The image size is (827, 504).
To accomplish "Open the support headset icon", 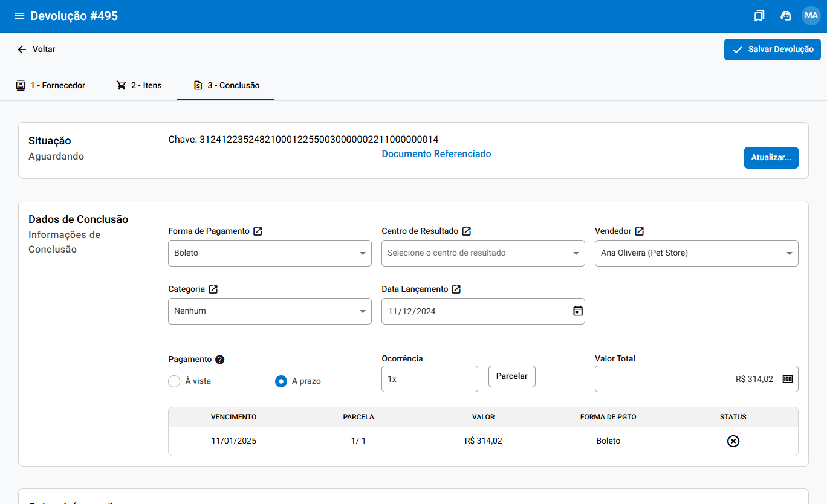I will (786, 16).
